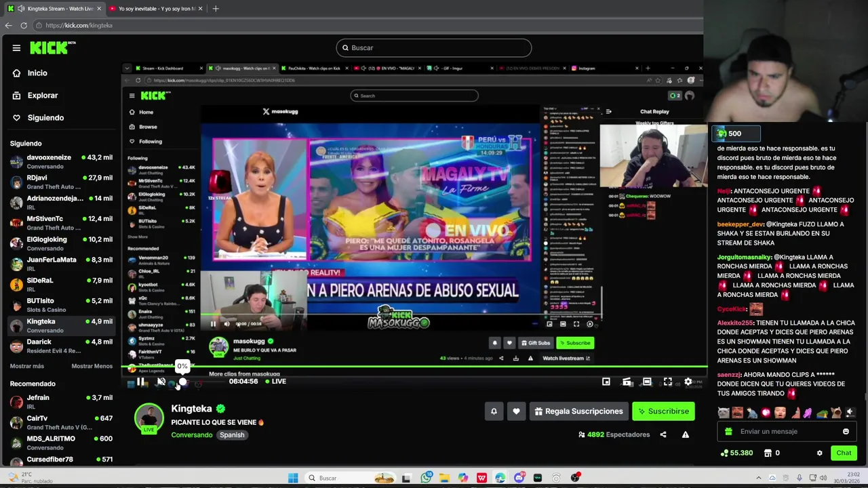
Task: Show hidden system tray icons chevron
Action: point(759,478)
